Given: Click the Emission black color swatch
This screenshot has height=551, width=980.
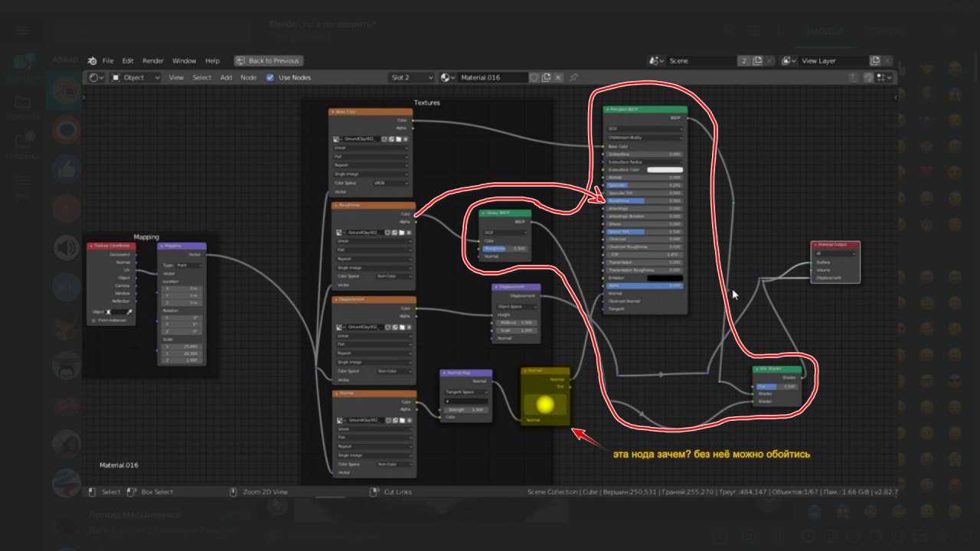Looking at the screenshot, I should click(665, 278).
